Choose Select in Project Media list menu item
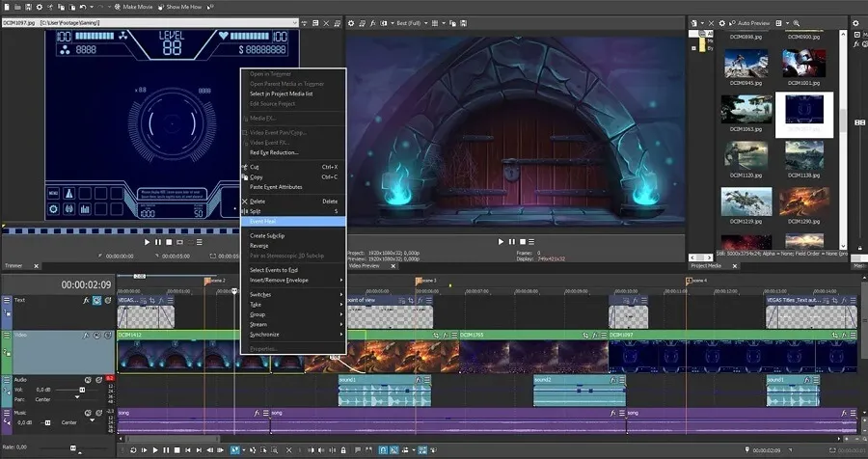This screenshot has width=868, height=459. (x=293, y=94)
